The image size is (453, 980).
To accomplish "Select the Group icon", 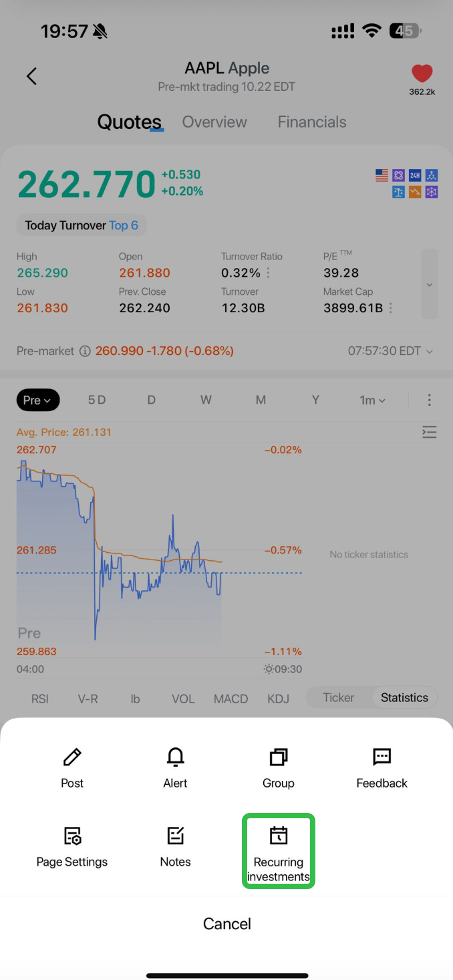I will coord(278,757).
